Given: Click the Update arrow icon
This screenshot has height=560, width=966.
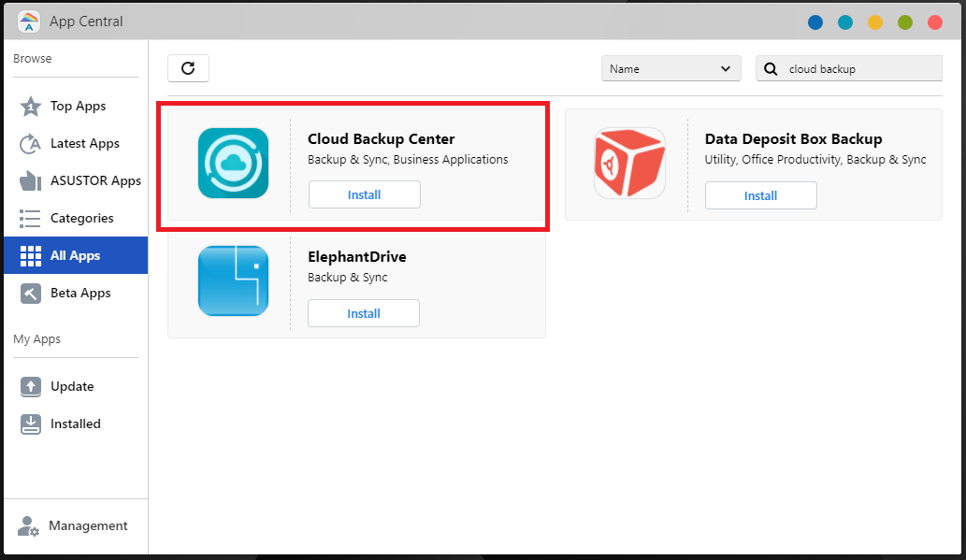Looking at the screenshot, I should [30, 386].
